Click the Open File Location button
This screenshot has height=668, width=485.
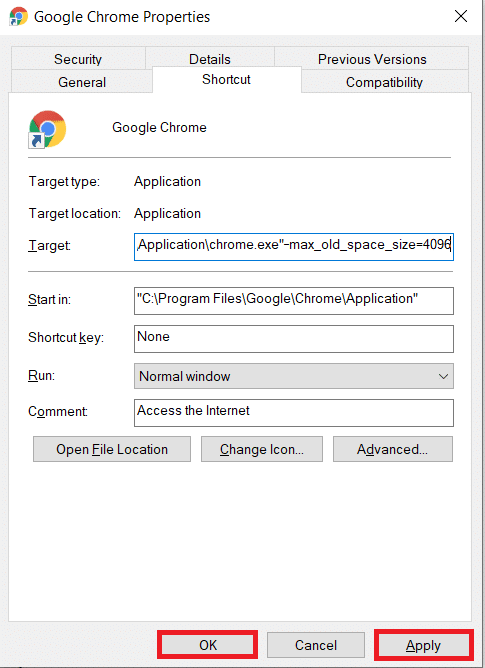(x=112, y=449)
